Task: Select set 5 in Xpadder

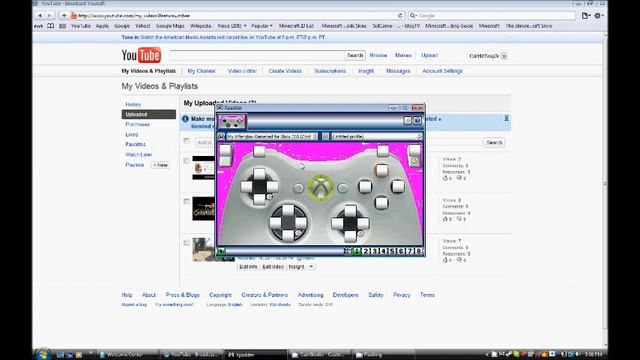Action: (x=392, y=251)
